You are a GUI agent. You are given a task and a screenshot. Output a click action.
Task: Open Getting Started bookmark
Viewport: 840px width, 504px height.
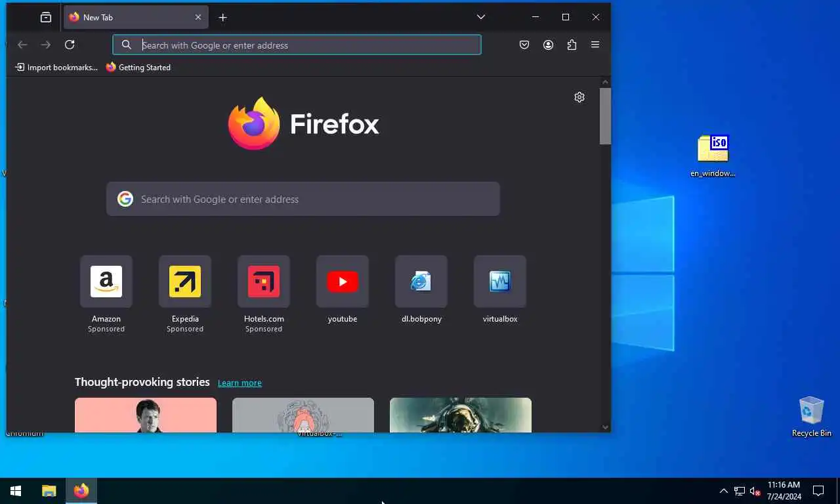[138, 67]
